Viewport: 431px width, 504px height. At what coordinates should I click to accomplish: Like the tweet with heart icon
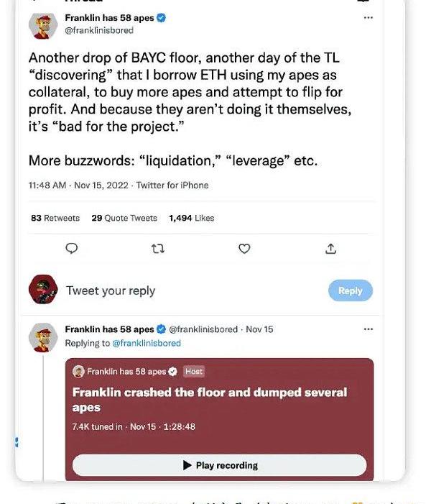point(244,248)
